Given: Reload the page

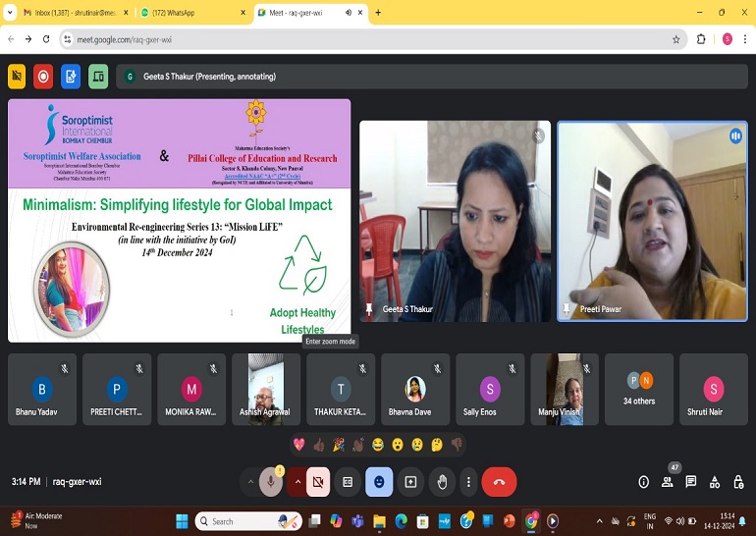Looking at the screenshot, I should point(46,39).
